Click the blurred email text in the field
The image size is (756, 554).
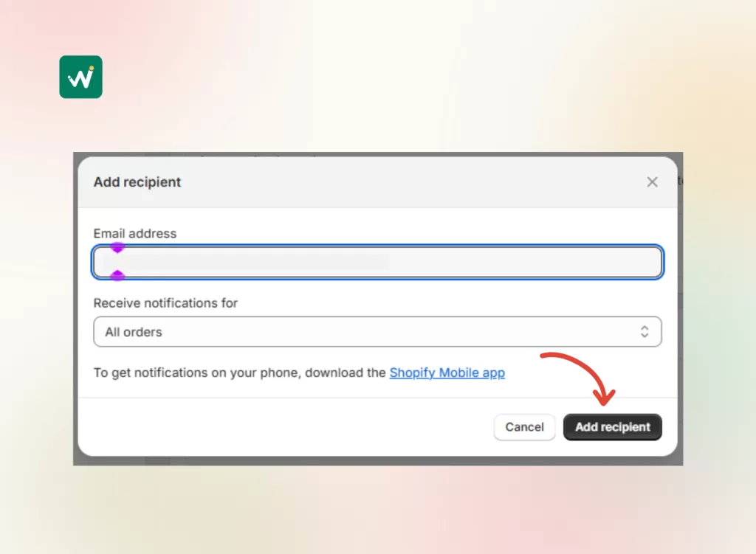(x=251, y=262)
